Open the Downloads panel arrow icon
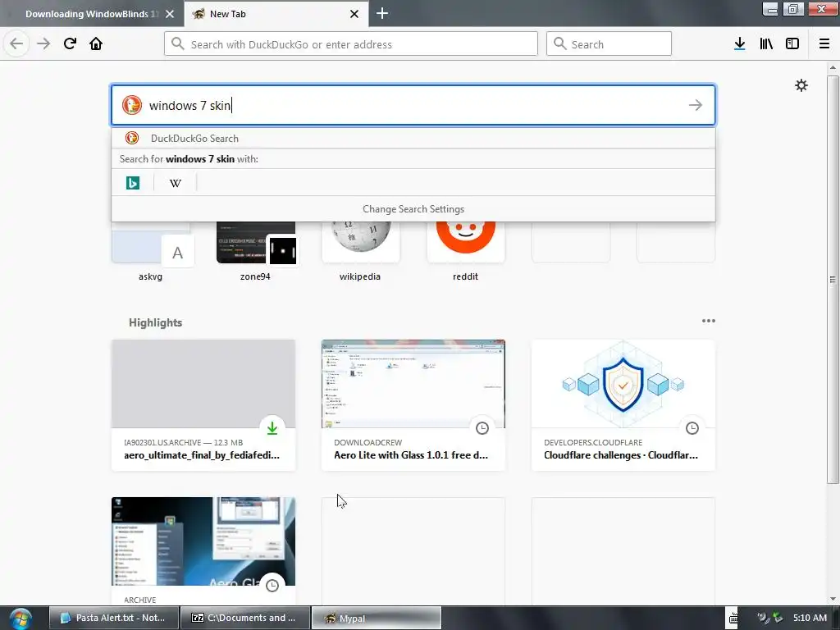Viewport: 840px width, 630px height. 740,43
